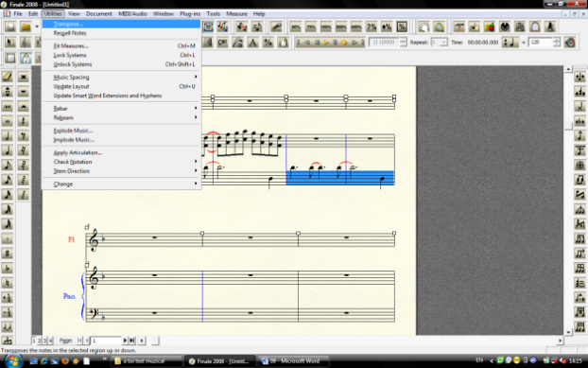Toggle the whole note duration
This screenshot has width=588, height=368.
8,121
